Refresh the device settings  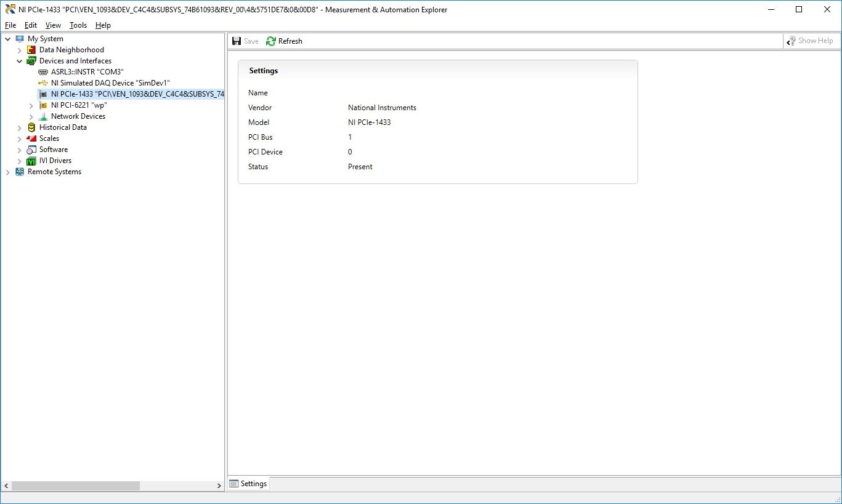point(284,41)
